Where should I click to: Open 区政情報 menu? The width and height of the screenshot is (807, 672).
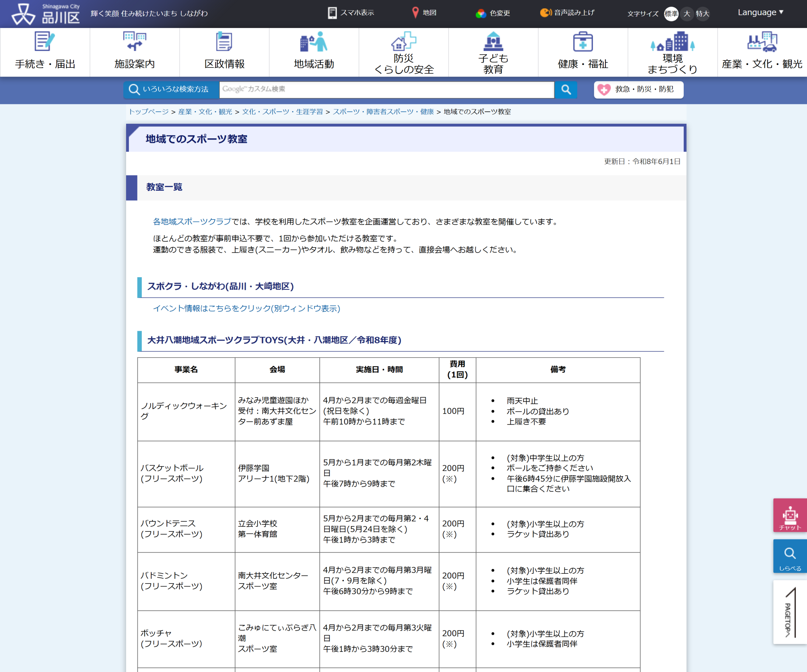point(224,52)
